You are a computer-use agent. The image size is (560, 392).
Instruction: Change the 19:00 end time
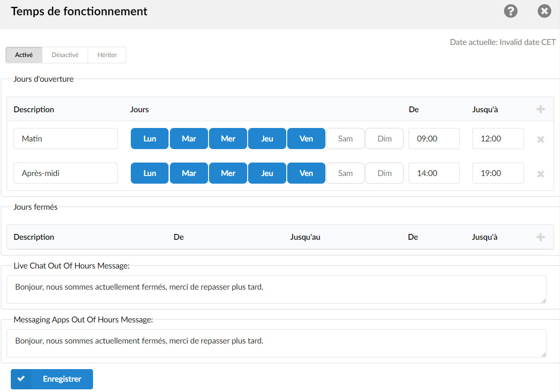pyautogui.click(x=498, y=173)
